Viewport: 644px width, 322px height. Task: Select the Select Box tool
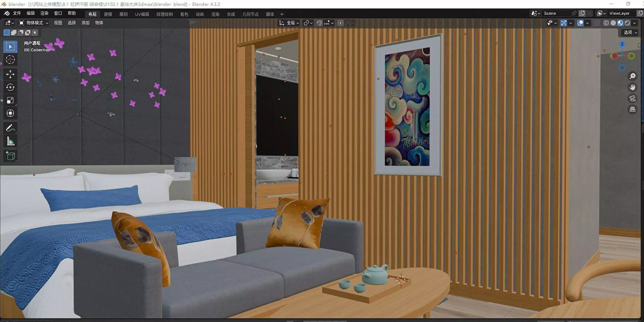point(10,47)
